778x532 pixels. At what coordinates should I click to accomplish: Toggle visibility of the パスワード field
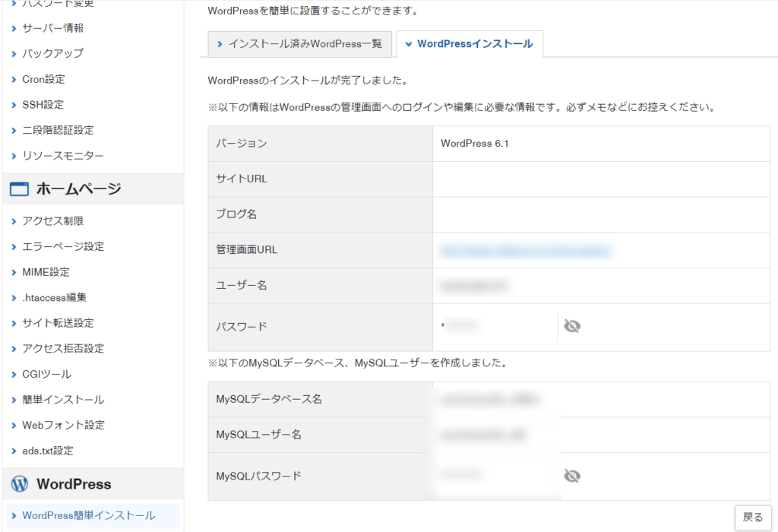[x=572, y=326]
